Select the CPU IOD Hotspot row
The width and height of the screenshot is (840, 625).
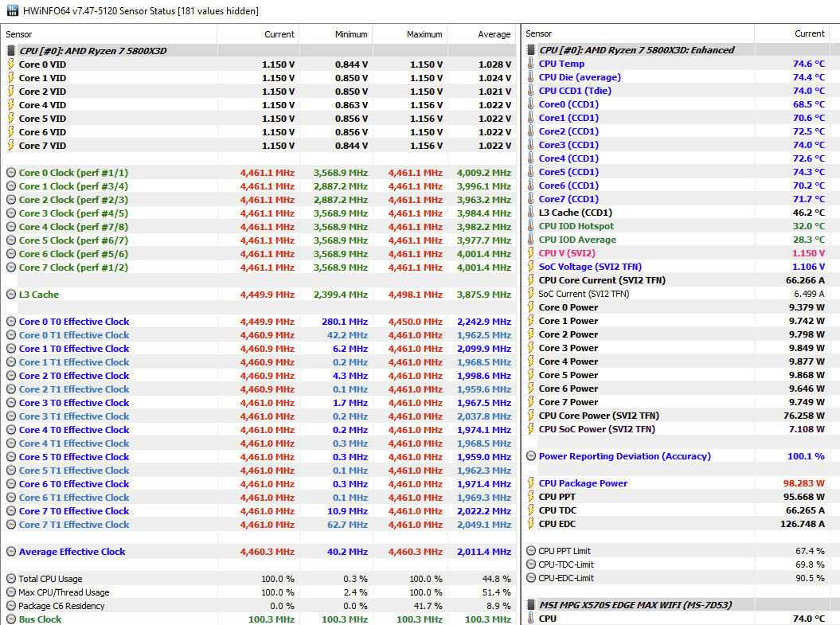click(680, 226)
